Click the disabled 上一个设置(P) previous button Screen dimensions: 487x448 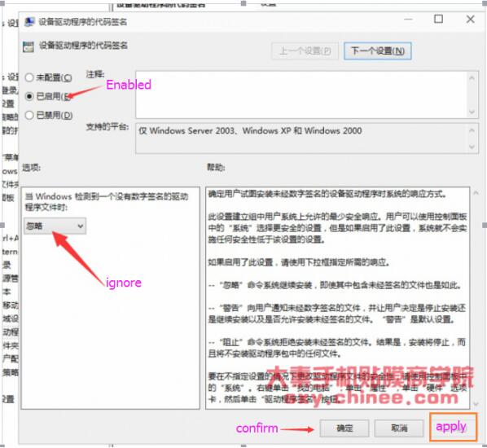pos(305,51)
